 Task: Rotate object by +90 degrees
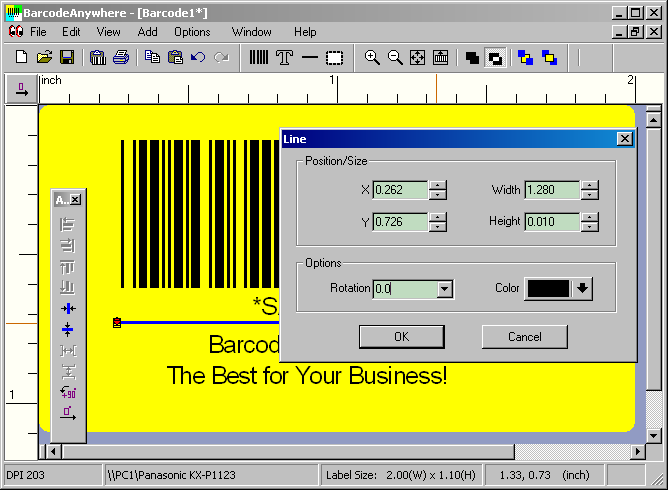(x=68, y=392)
